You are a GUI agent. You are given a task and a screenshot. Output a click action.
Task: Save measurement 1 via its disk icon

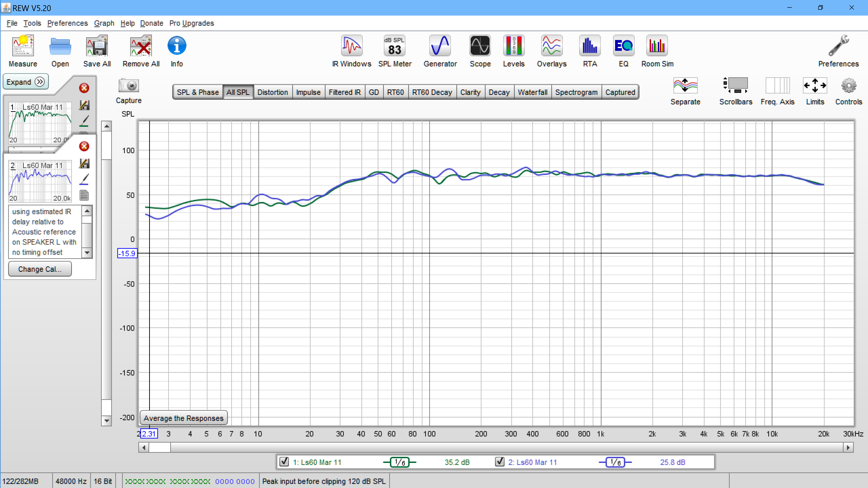84,106
